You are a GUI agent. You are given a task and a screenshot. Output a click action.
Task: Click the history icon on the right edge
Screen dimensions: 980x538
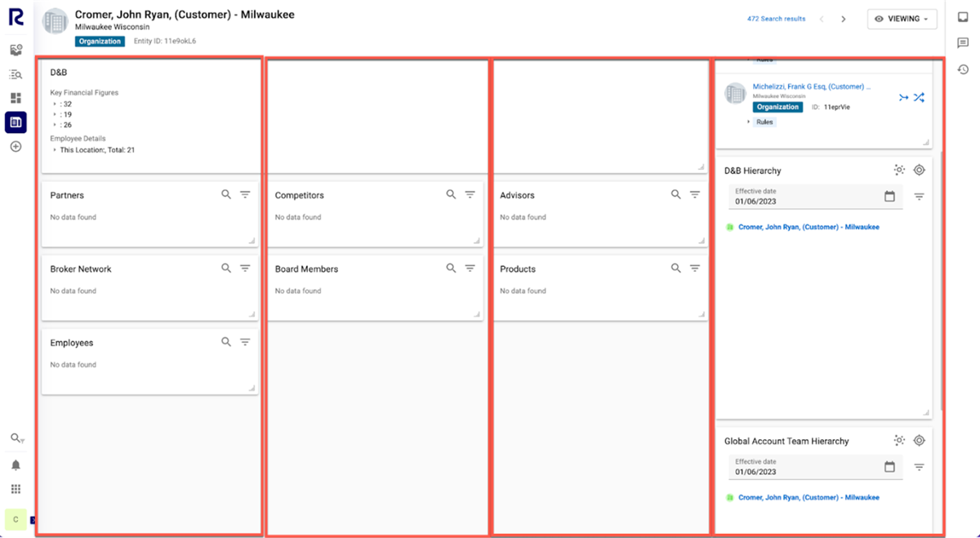coord(963,69)
